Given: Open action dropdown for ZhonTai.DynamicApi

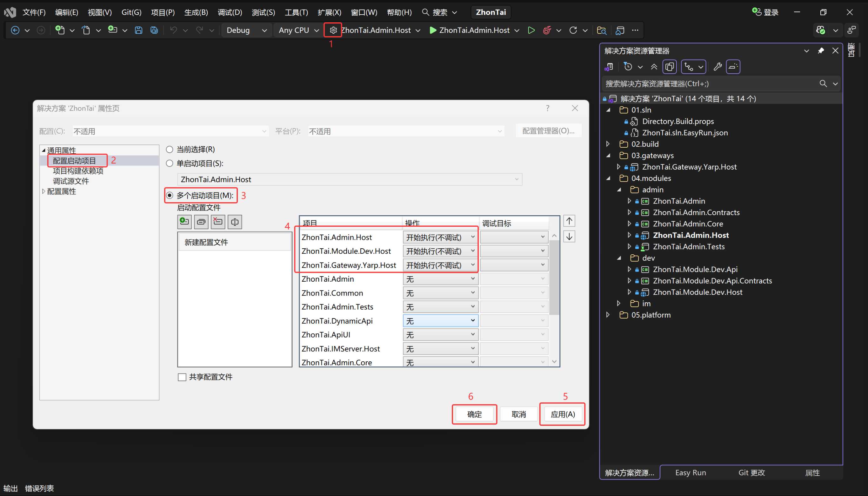Looking at the screenshot, I should (x=440, y=321).
